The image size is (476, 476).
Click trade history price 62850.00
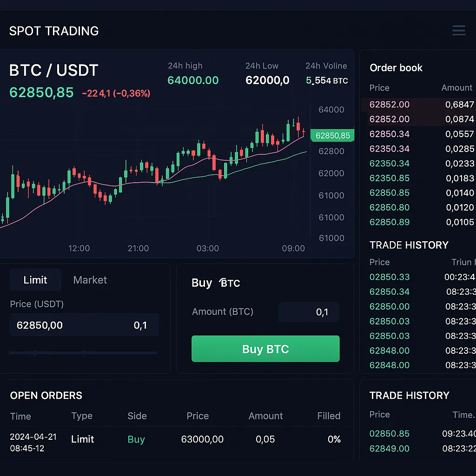(390, 306)
